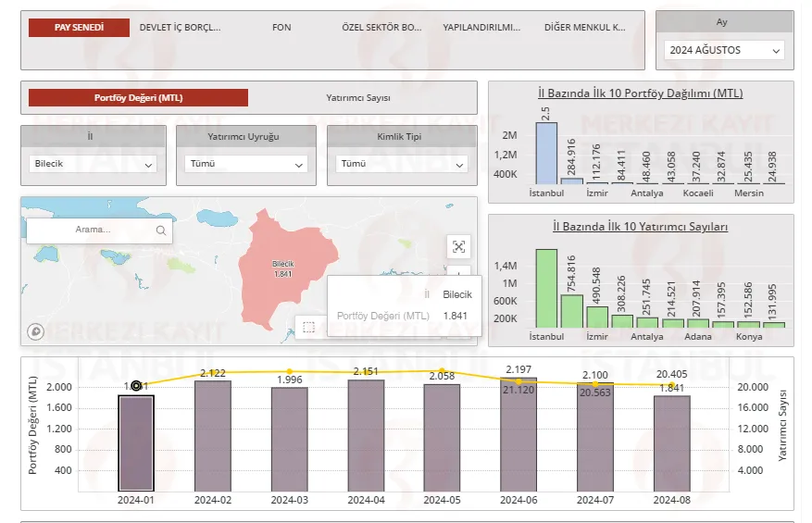Open the Yatırımcı Uyruğu dropdown

pyautogui.click(x=246, y=164)
